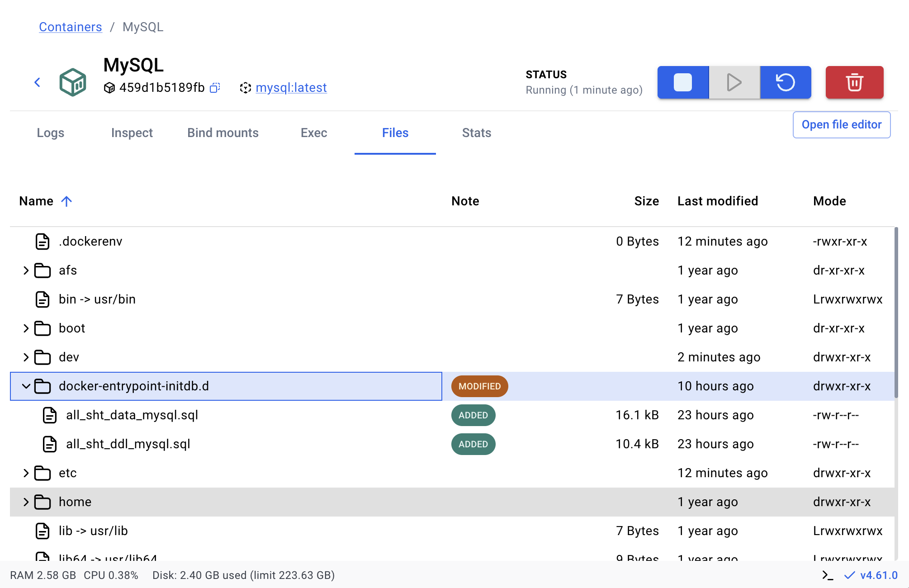The height and width of the screenshot is (588, 909).
Task: Click the greyed-out Start play button
Action: [x=734, y=82]
